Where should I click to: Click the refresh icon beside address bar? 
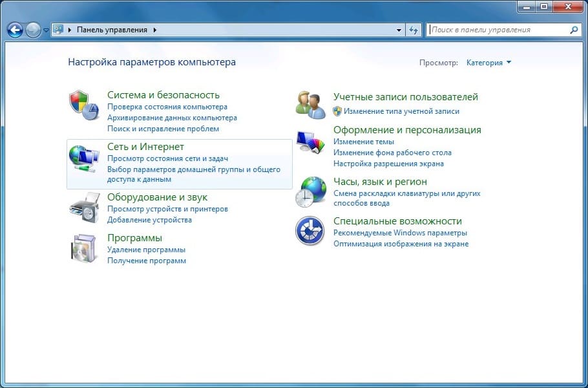(x=414, y=30)
